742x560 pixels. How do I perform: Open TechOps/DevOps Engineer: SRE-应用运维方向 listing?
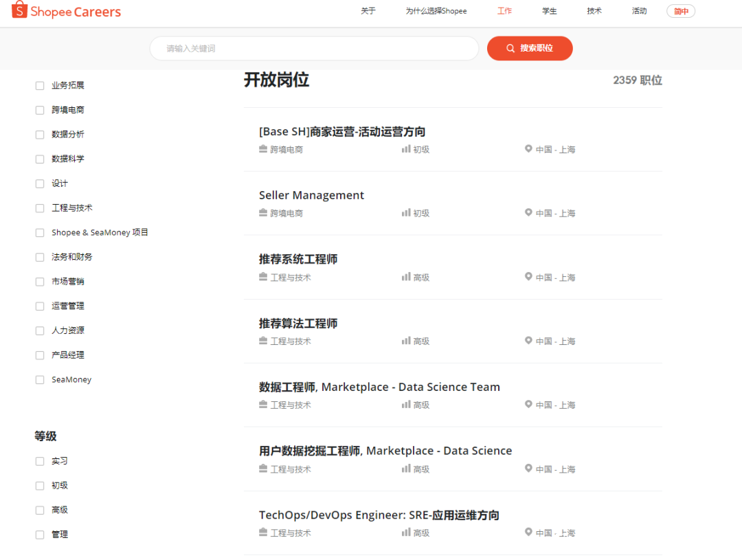coord(379,515)
